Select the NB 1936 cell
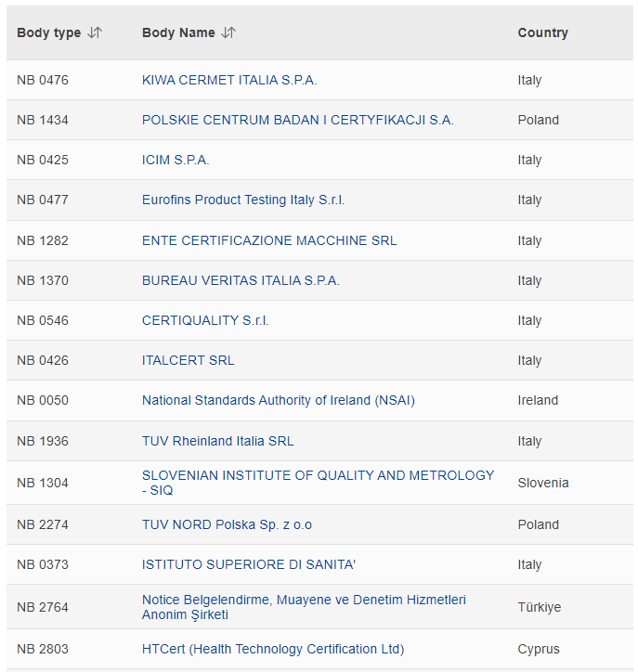The height and width of the screenshot is (672, 638). pyautogui.click(x=43, y=441)
